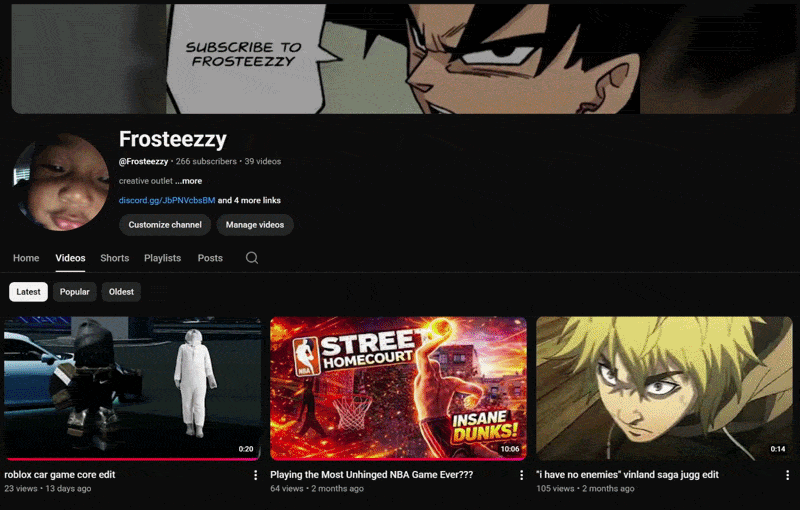Viewport: 800px width, 510px height.
Task: Switch to the Home tab
Action: 26,258
